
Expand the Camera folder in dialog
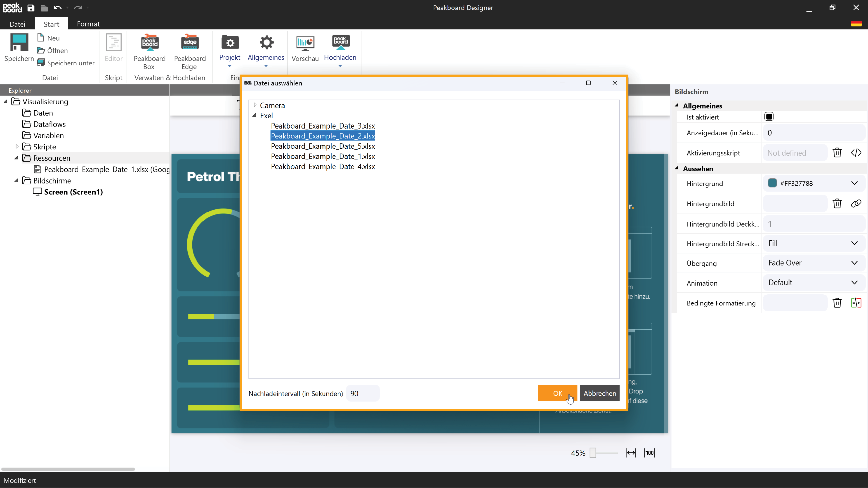255,105
